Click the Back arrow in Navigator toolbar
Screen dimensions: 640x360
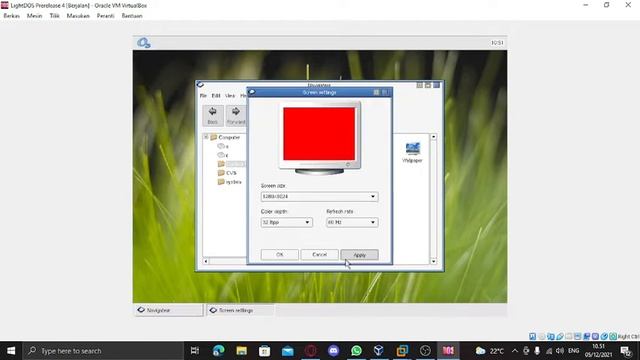point(213,116)
